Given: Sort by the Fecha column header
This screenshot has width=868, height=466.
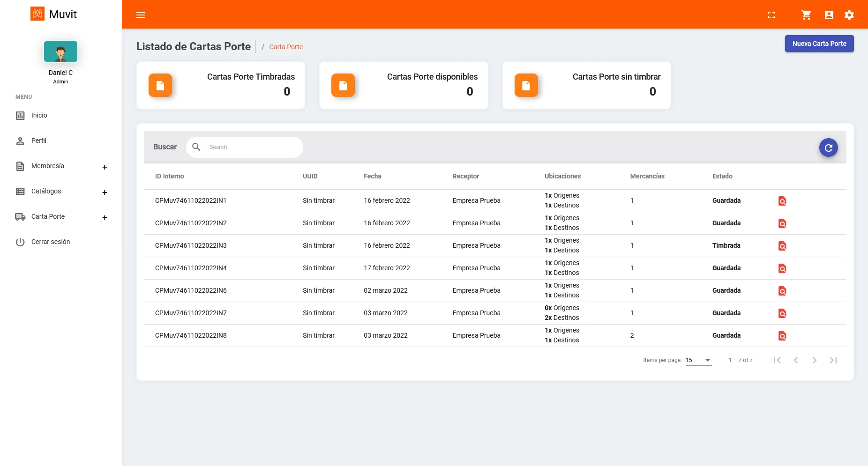Looking at the screenshot, I should (x=373, y=176).
